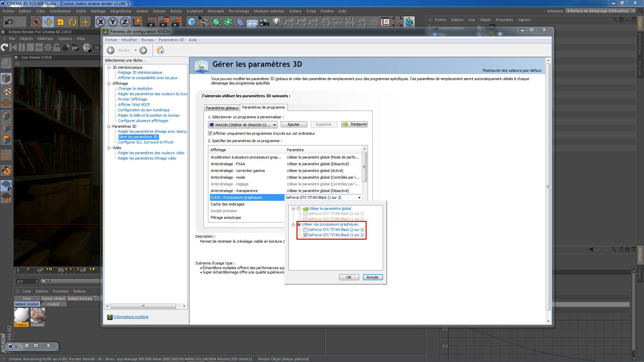Viewport: 644px width, 362px height.
Task: Click the camera object icon
Action: [x=264, y=22]
